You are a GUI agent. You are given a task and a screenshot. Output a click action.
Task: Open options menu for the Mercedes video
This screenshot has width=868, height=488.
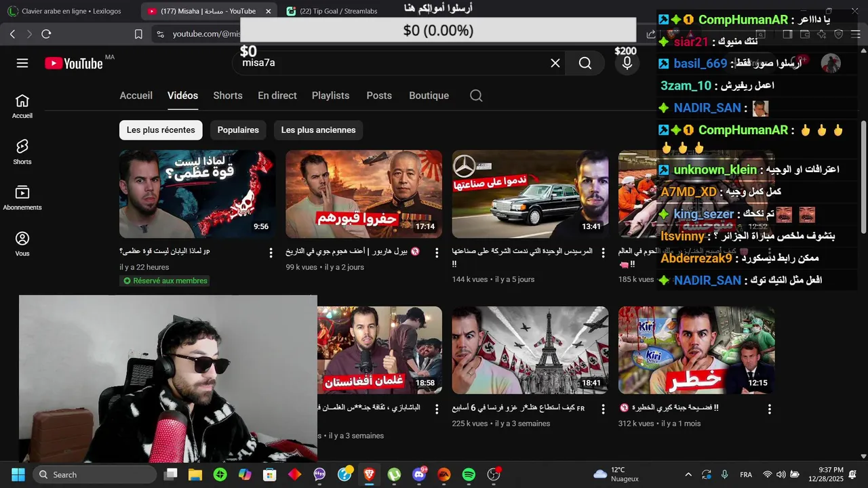coord(603,252)
